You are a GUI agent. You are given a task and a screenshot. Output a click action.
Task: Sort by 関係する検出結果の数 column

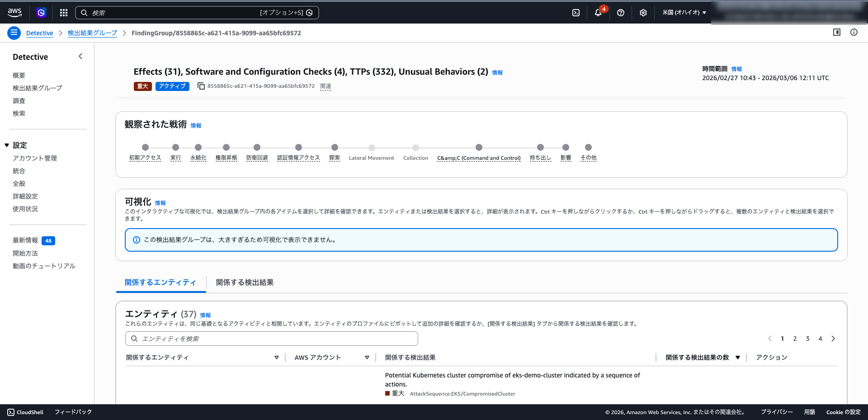pos(737,358)
